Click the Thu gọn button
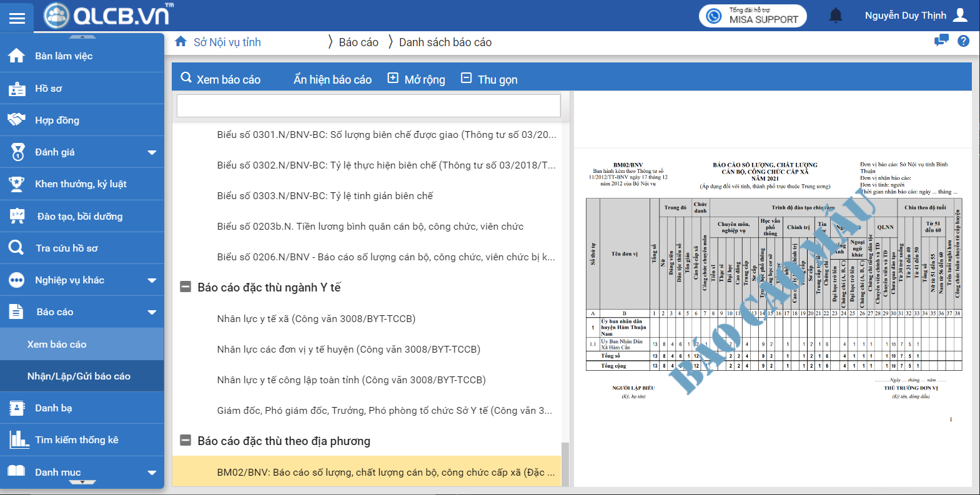This screenshot has height=495, width=980. pos(490,79)
